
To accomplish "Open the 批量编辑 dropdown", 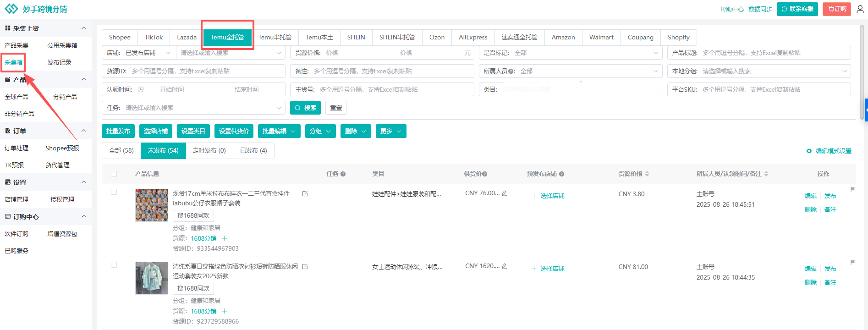I will [x=279, y=131].
